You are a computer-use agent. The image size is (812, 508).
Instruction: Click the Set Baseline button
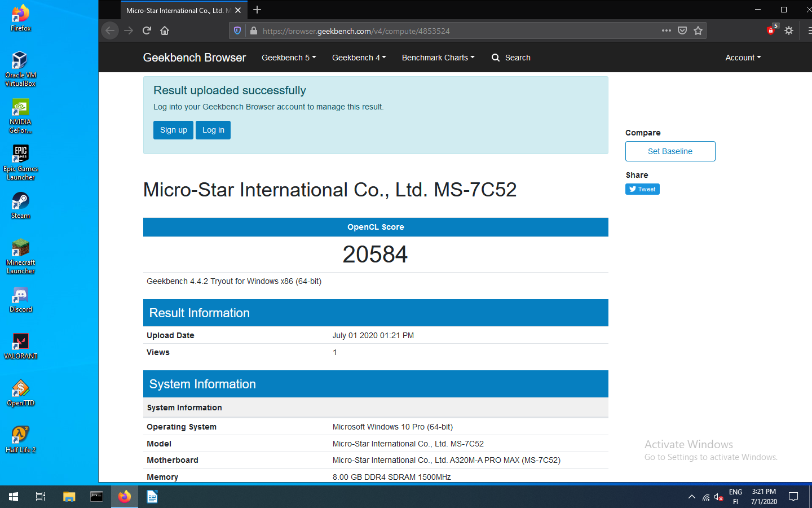[x=670, y=151]
